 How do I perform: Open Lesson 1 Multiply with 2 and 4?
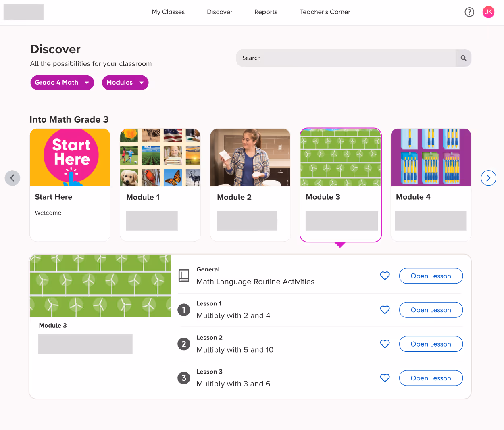[431, 310]
